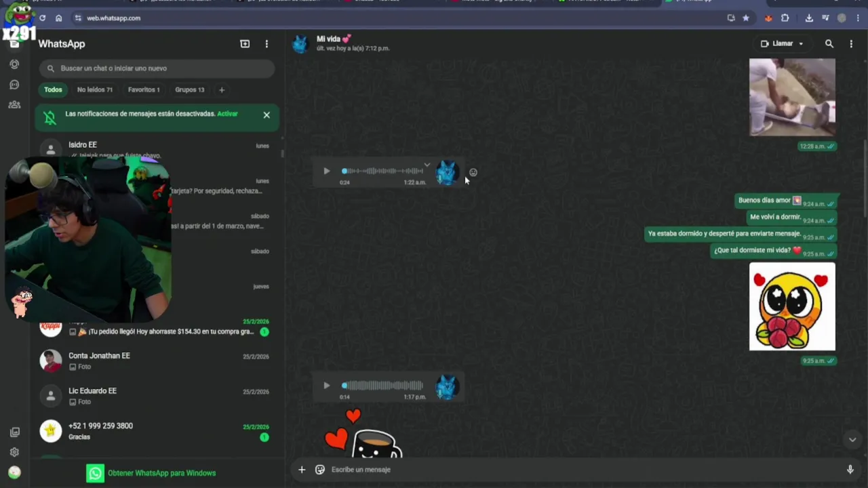Image resolution: width=868 pixels, height=488 pixels.
Task: Open Communities icon in the left sidebar
Action: [x=14, y=105]
